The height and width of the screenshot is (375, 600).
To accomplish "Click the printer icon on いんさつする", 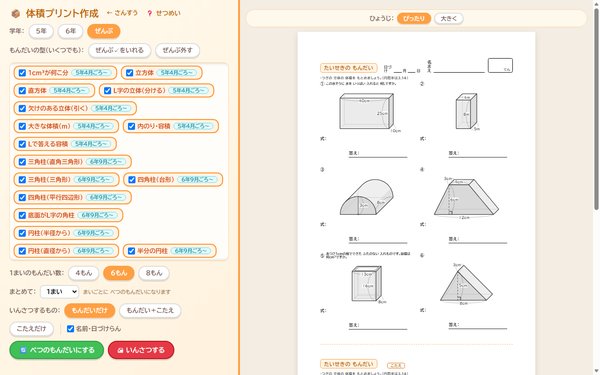I will click(120, 350).
